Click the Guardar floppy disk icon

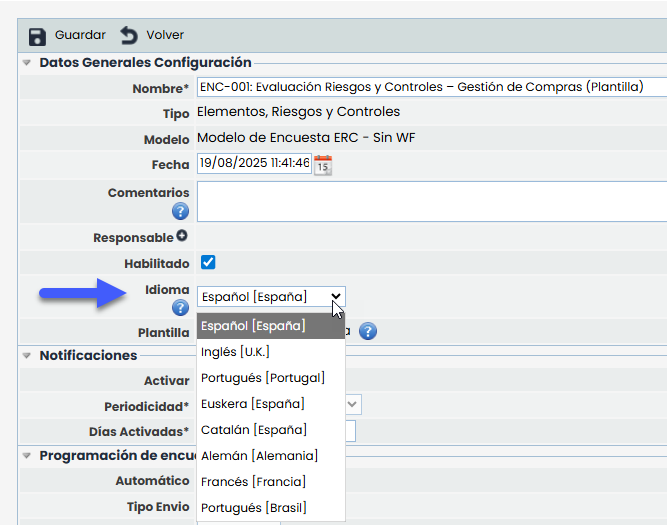(37, 35)
